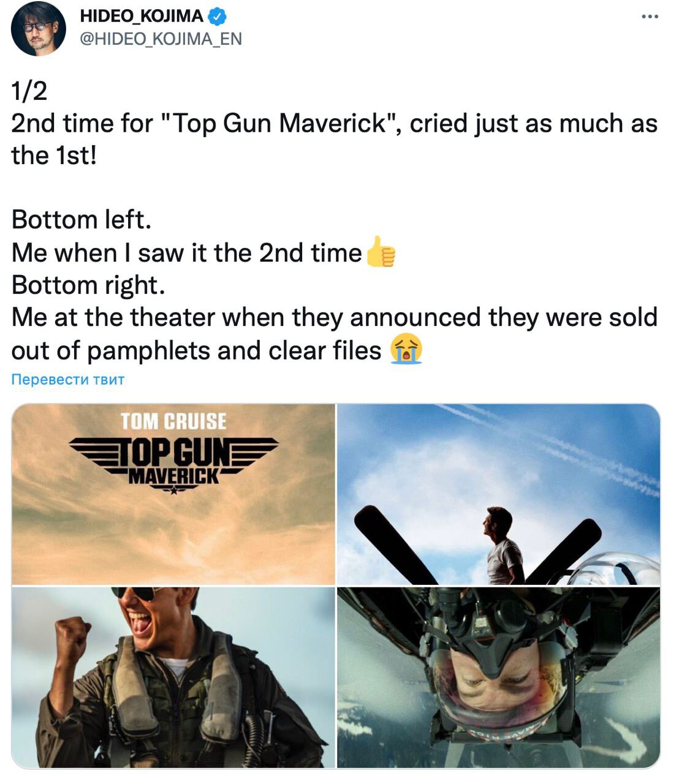
Task: Click the blue verified badge next to HIDEO_KOJIMA
Action: pos(218,15)
